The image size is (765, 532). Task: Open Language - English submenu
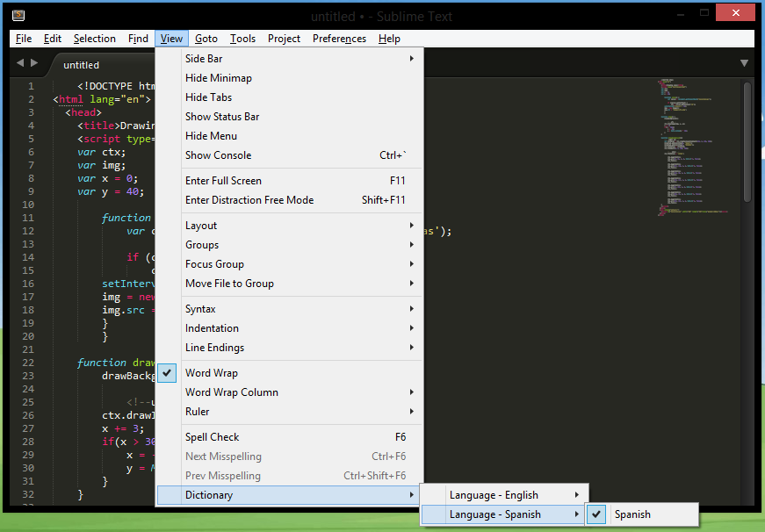(x=504, y=495)
